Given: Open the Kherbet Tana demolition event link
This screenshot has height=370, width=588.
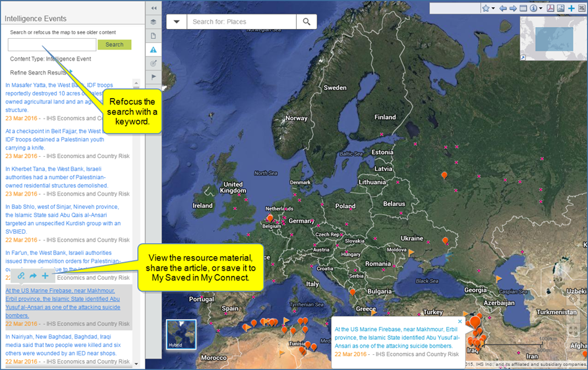Looking at the screenshot, I should coord(57,177).
